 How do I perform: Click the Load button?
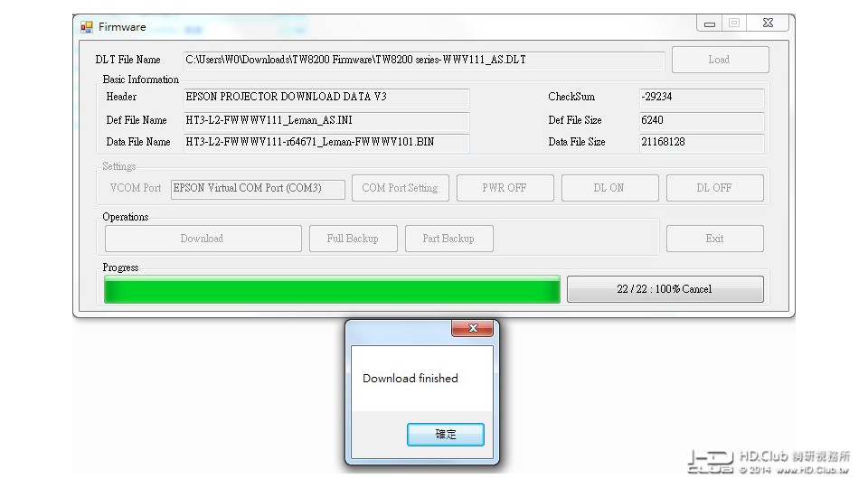point(720,60)
